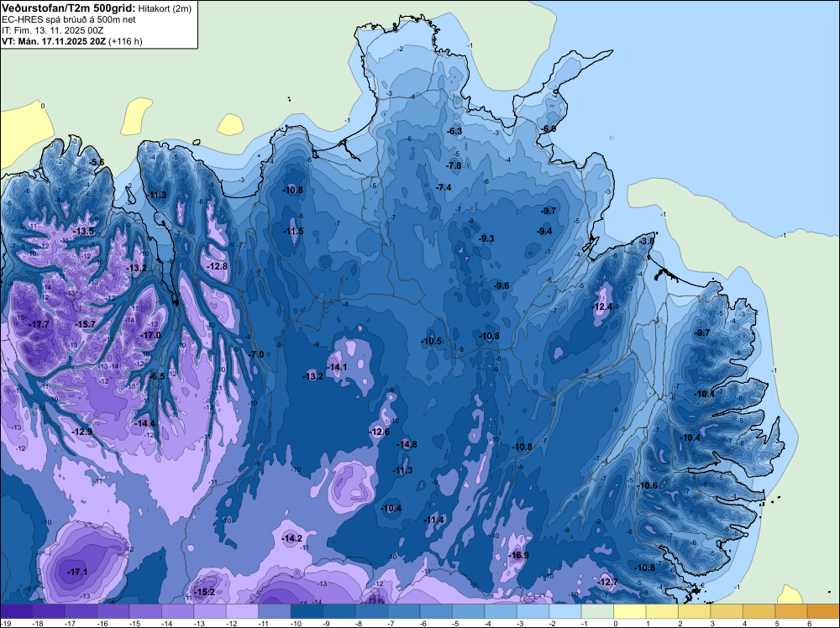The height and width of the screenshot is (628, 840).
Task: Click legend swatch between -19 and -18
Action: point(17,611)
